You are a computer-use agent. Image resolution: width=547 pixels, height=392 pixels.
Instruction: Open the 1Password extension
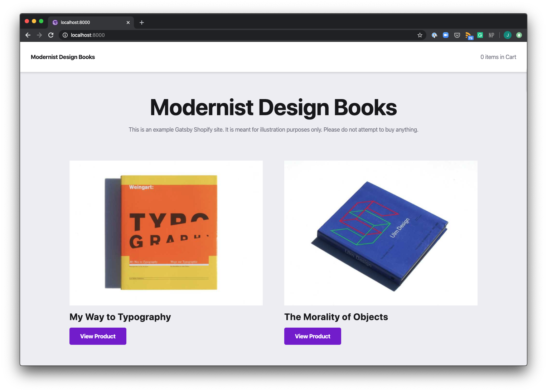434,35
